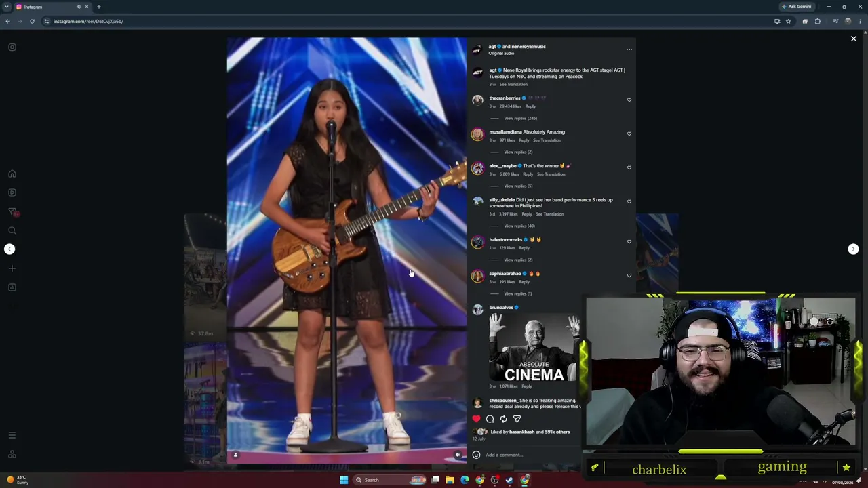Open the Windows Start menu

point(344,480)
